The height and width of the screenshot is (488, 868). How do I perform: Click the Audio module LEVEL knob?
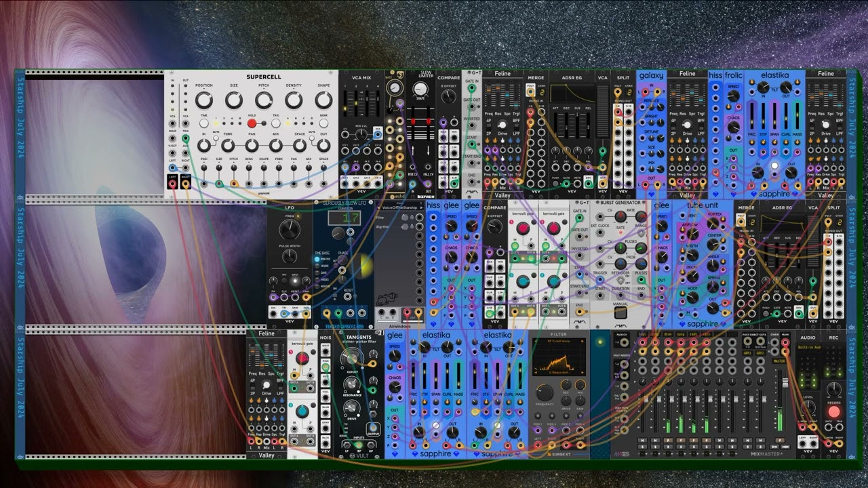click(808, 408)
